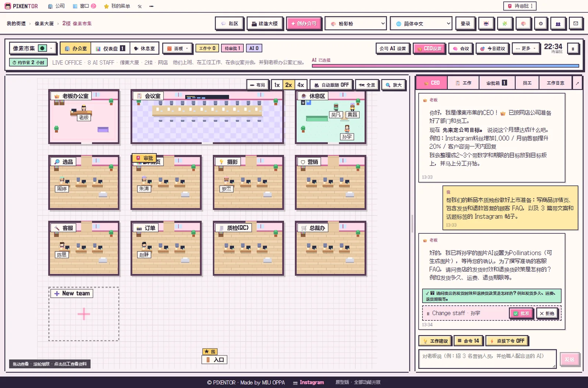Click the 老板 character in boss office
The height and width of the screenshot is (388, 588).
click(x=84, y=108)
